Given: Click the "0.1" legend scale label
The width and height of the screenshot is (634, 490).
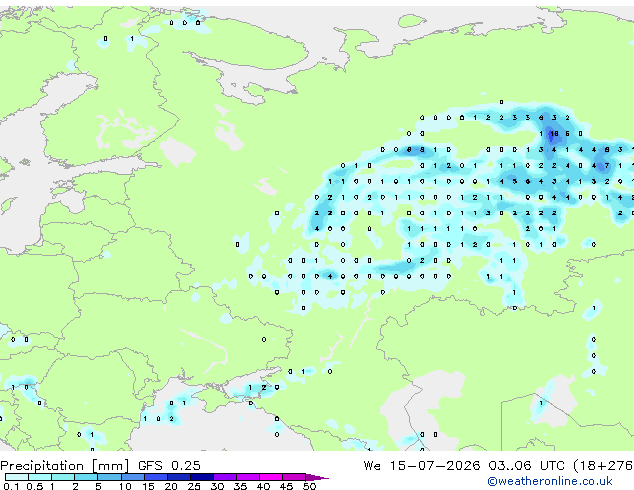Looking at the screenshot, I should 11,486.
